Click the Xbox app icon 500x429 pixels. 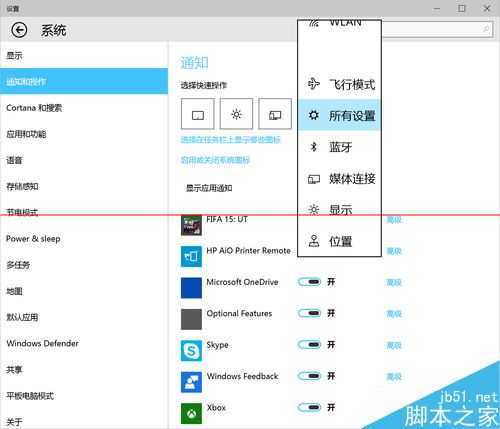click(191, 413)
